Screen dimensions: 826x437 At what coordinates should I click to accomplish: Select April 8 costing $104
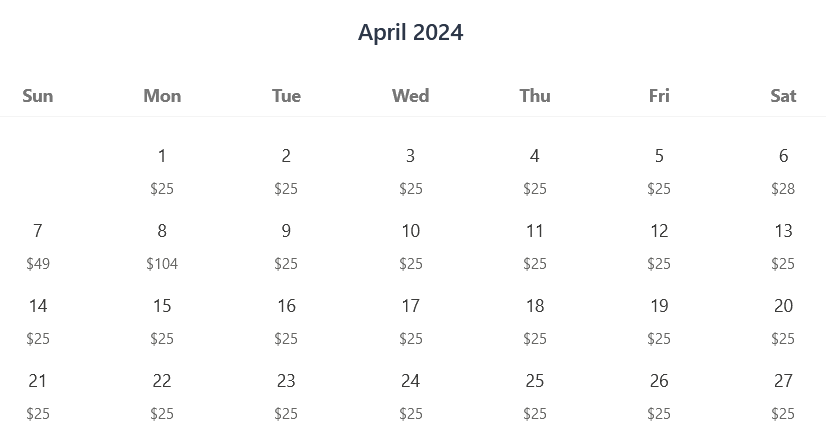162,245
